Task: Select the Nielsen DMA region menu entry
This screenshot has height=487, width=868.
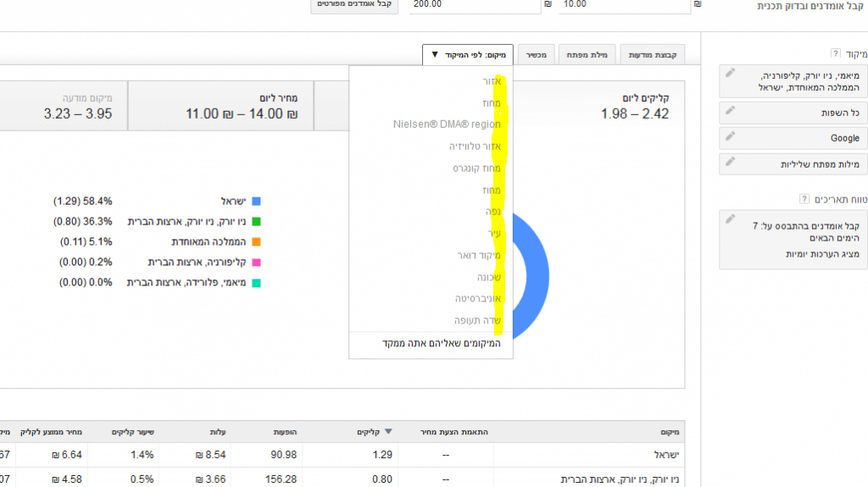Action: click(x=447, y=125)
